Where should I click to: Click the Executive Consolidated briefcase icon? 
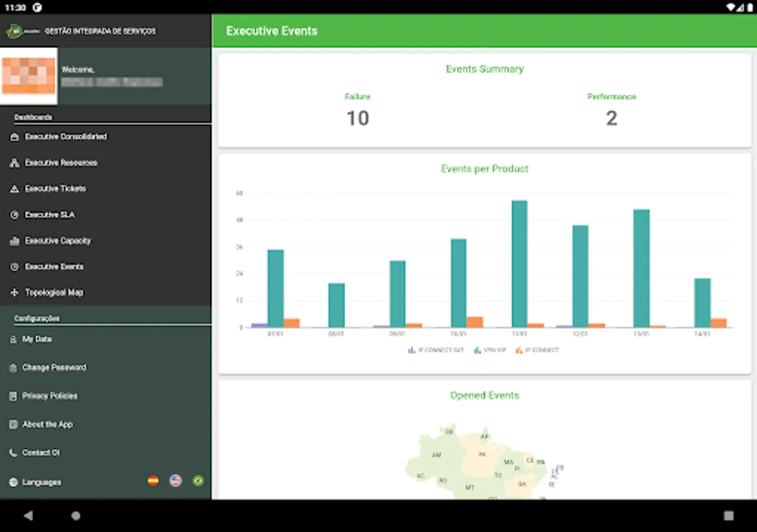coord(15,137)
